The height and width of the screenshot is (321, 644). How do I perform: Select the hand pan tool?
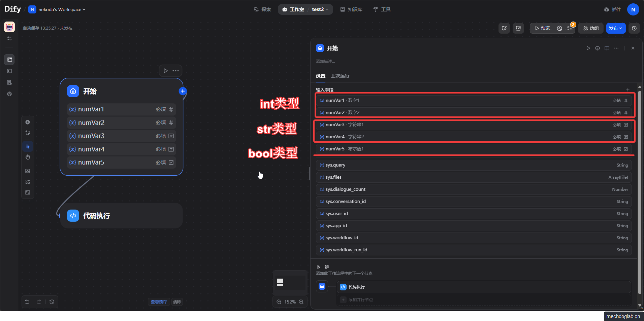(28, 157)
